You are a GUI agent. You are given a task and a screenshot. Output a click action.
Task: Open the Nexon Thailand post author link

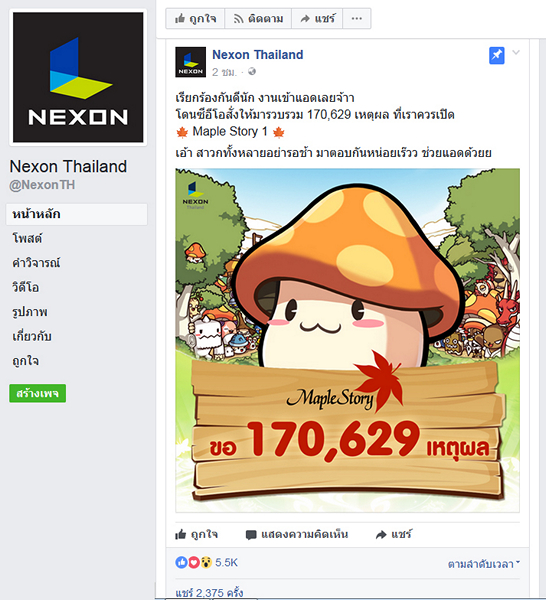(x=258, y=55)
